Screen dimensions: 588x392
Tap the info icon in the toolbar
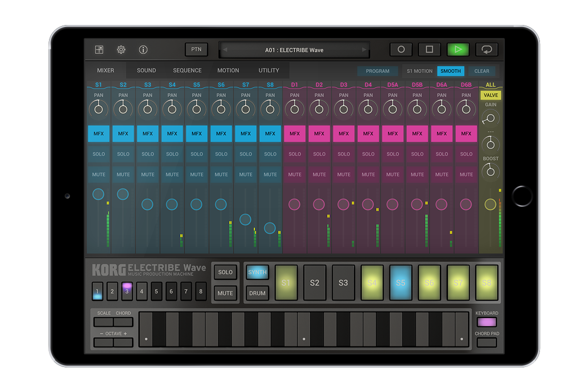pyautogui.click(x=143, y=49)
